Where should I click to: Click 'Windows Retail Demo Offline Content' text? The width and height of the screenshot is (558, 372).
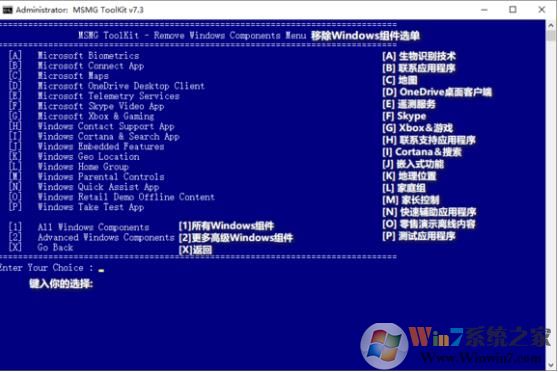[126, 197]
